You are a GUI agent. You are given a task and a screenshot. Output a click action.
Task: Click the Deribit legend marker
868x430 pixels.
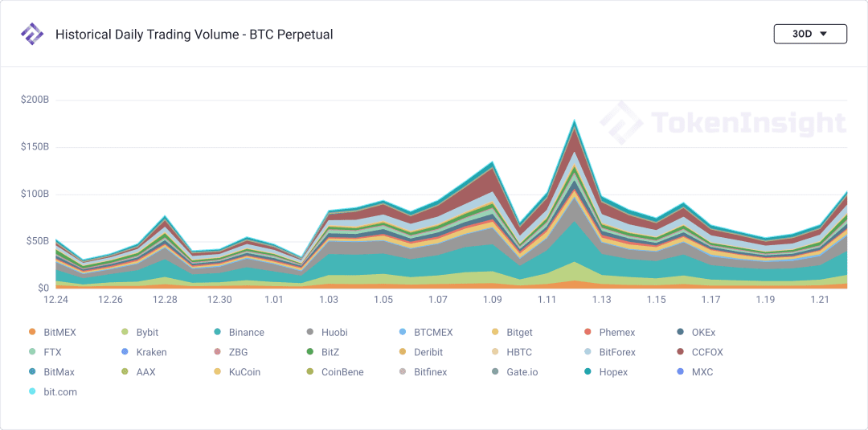403,352
